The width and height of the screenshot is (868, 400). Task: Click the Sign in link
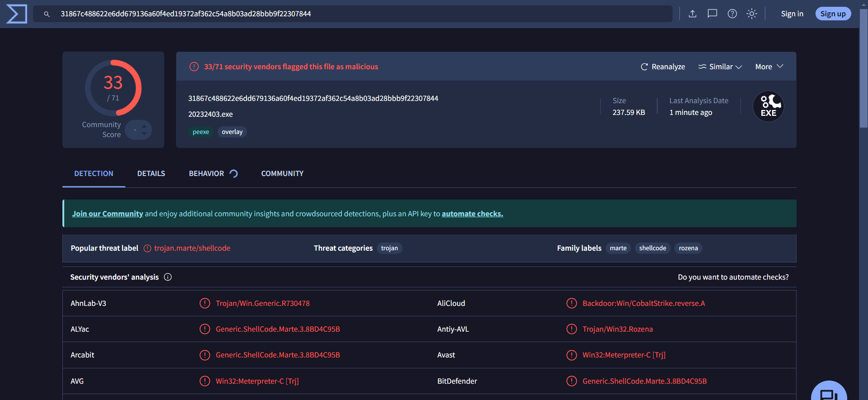pos(792,14)
